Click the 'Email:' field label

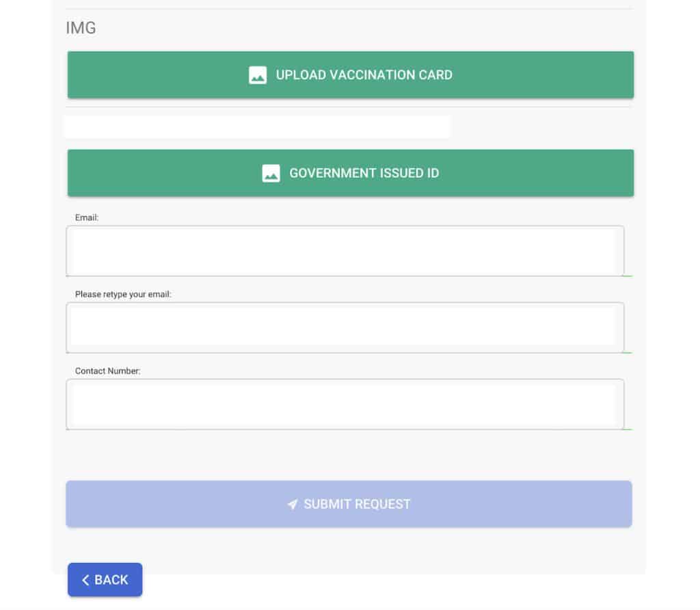coord(87,217)
